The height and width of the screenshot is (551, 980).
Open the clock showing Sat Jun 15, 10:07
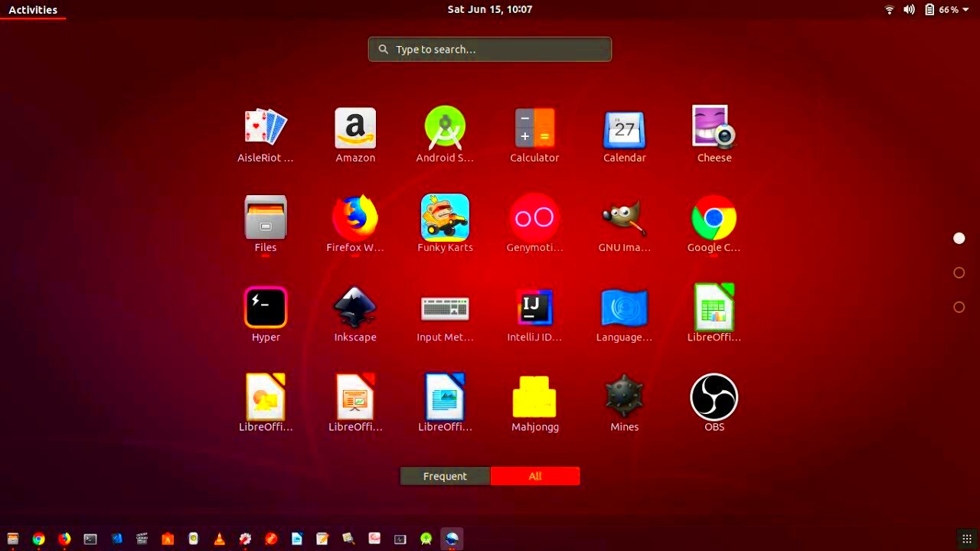tap(490, 10)
